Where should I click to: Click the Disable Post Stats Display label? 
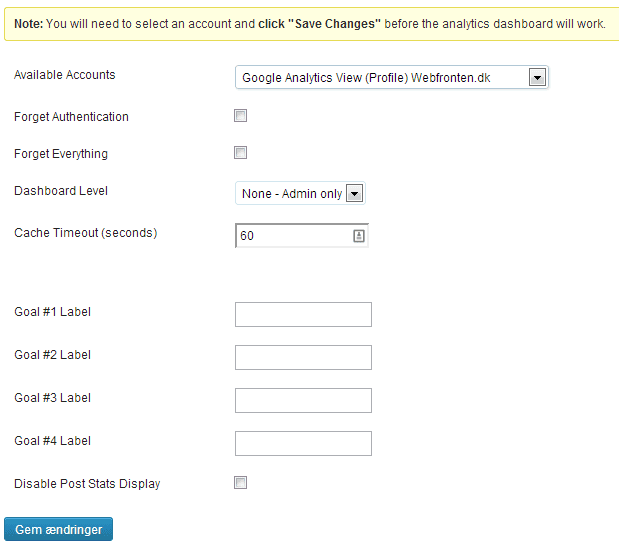point(87,484)
